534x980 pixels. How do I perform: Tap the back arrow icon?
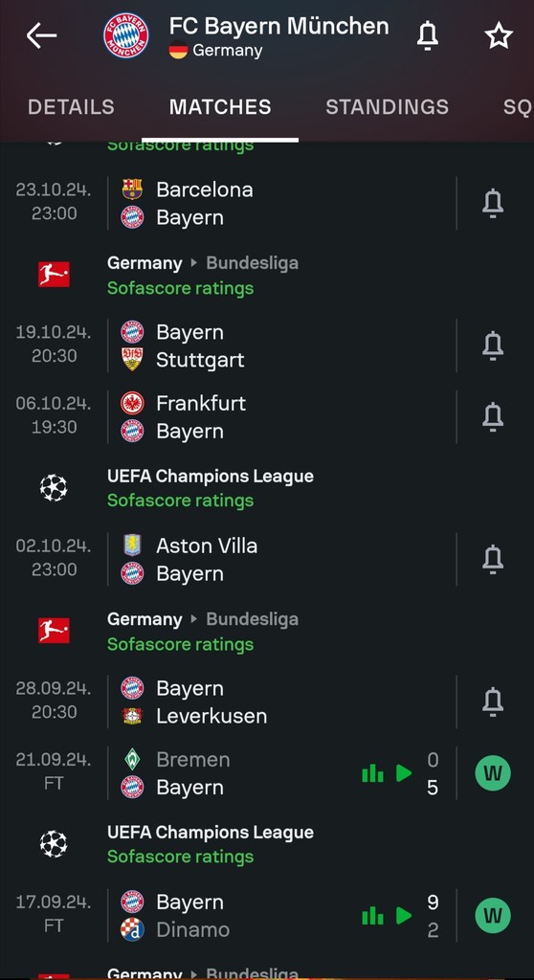click(x=41, y=36)
